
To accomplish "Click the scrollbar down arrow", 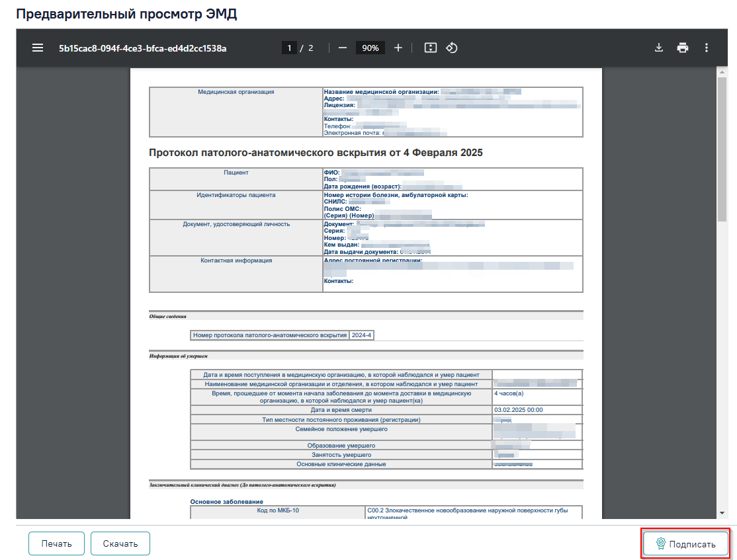I will click(722, 513).
